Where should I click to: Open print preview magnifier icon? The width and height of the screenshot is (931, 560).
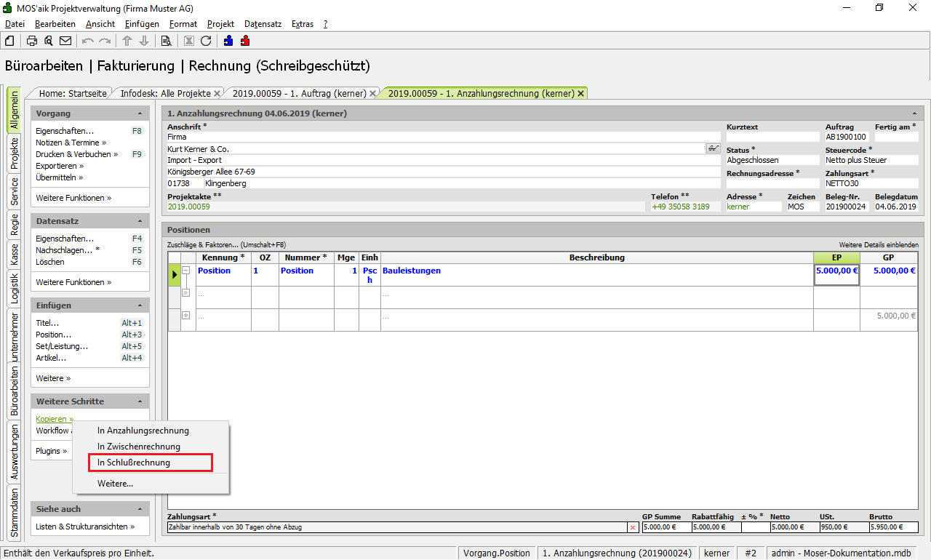click(49, 41)
